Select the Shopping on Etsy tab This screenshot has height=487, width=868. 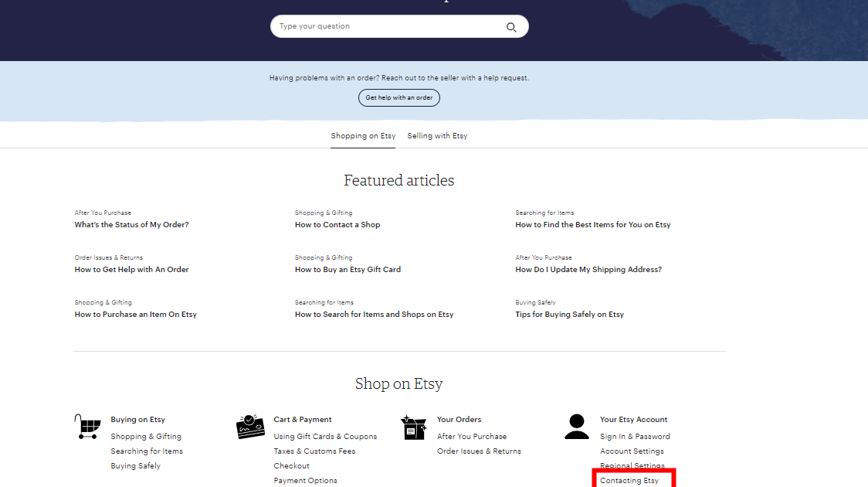click(363, 135)
